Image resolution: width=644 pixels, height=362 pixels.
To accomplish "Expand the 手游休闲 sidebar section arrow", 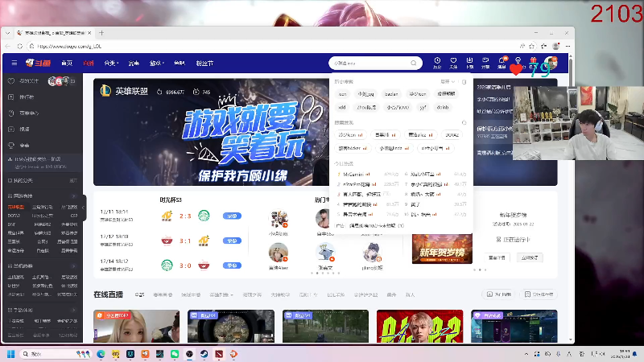I will pos(74,311).
